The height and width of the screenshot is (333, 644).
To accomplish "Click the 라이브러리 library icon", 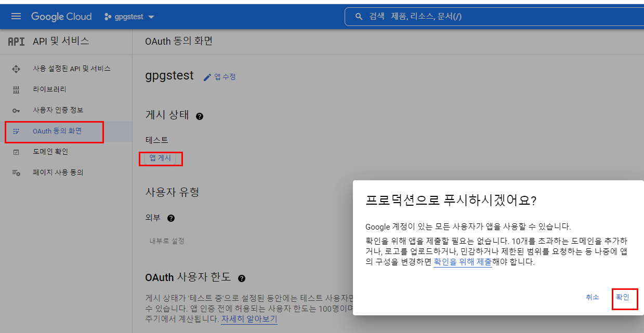I will pyautogui.click(x=16, y=89).
